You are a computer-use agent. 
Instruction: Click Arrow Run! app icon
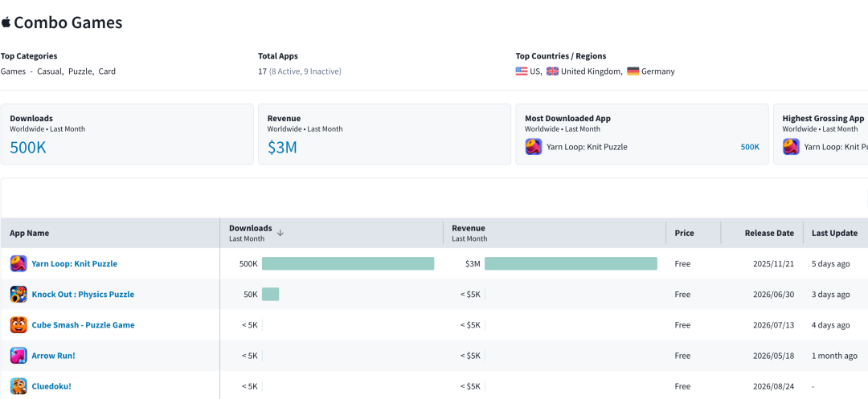[18, 356]
